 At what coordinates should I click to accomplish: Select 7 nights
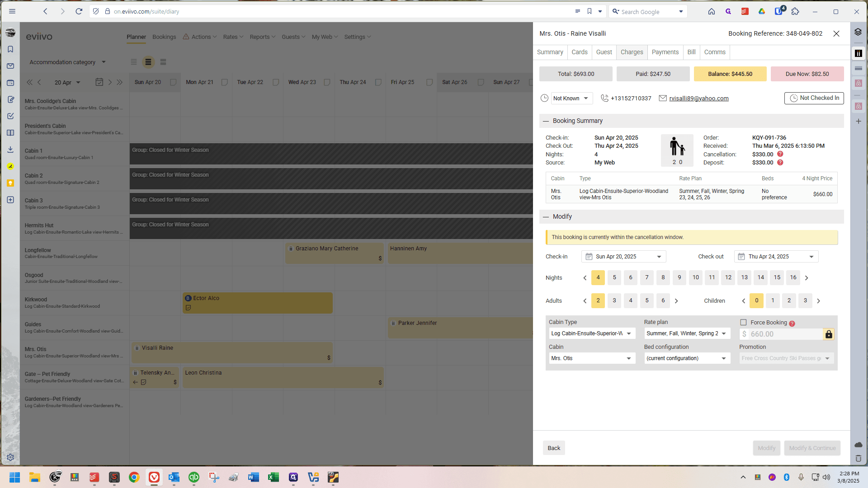point(646,277)
